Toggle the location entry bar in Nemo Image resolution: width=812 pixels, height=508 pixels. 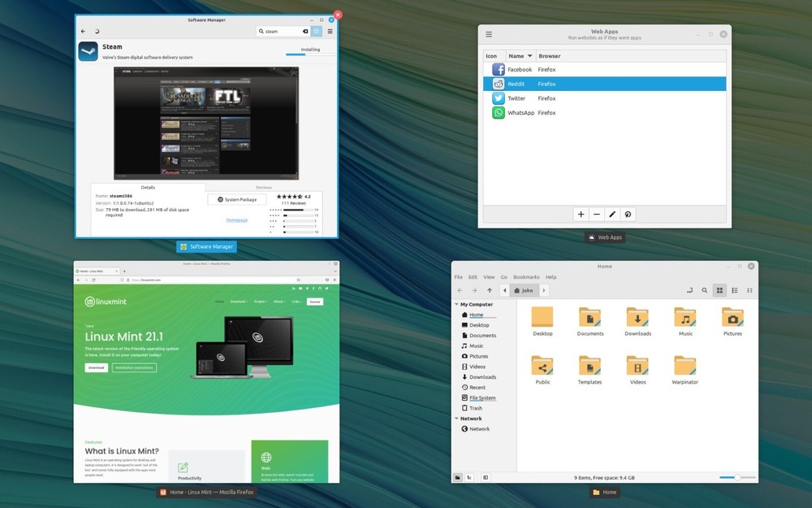click(691, 290)
